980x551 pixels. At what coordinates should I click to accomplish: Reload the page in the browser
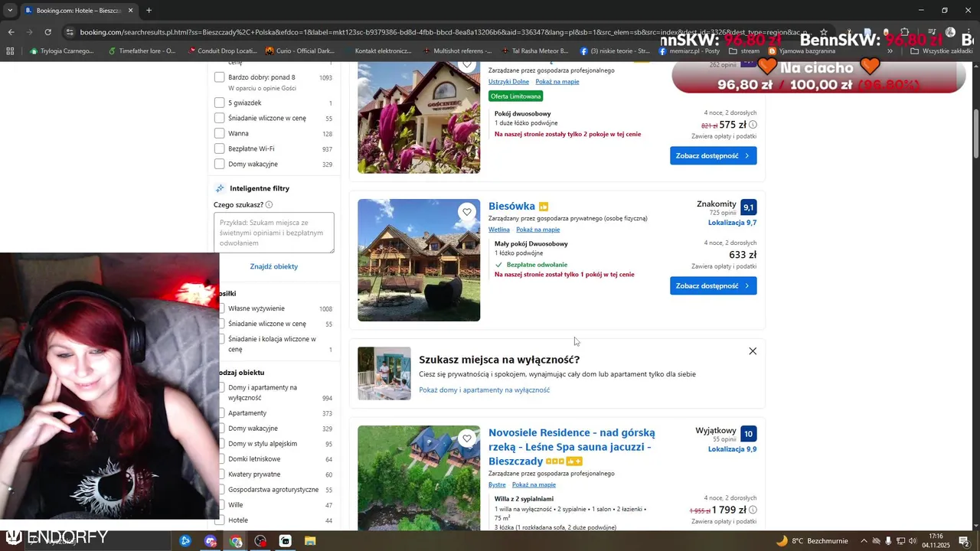point(47,32)
